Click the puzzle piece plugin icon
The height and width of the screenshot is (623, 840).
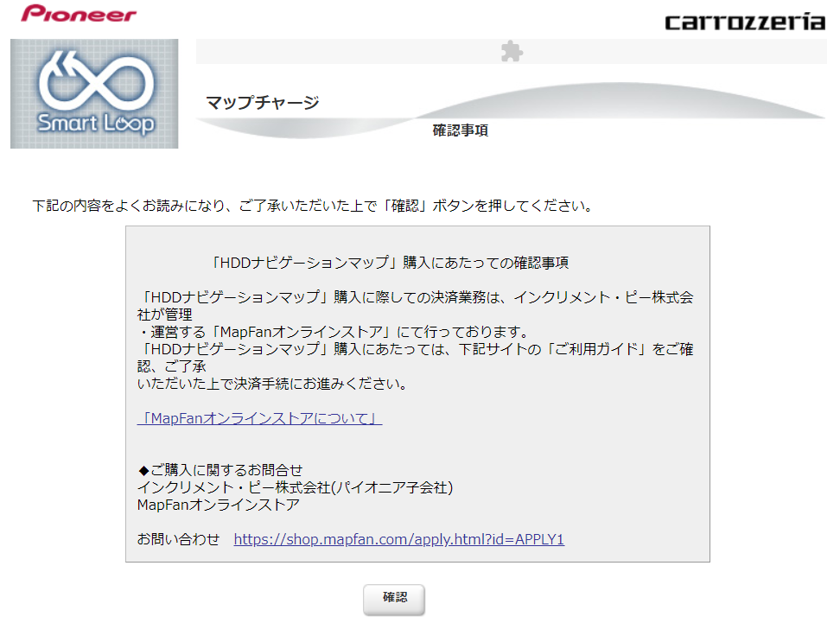(x=512, y=52)
